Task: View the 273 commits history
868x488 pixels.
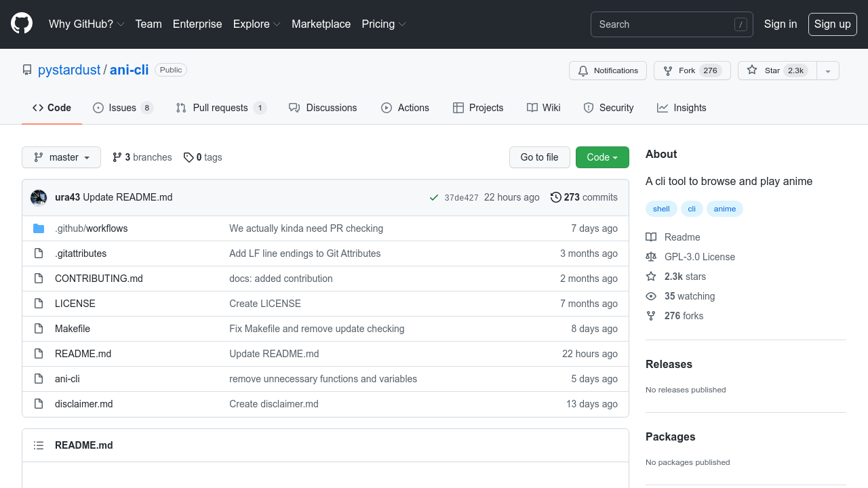Action: (x=584, y=197)
